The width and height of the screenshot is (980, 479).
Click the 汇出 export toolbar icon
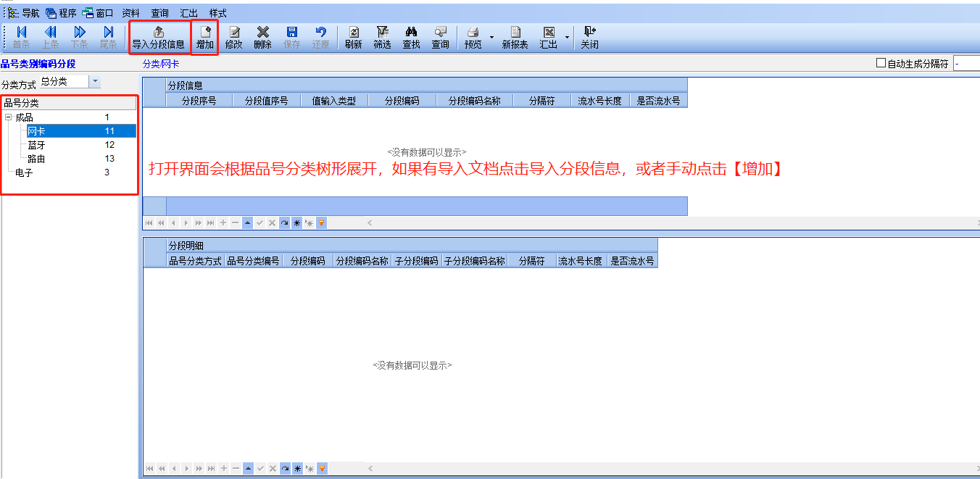(549, 37)
